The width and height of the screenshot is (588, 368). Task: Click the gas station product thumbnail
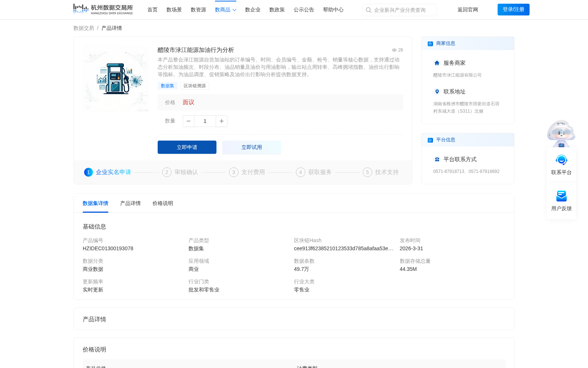coord(116,79)
